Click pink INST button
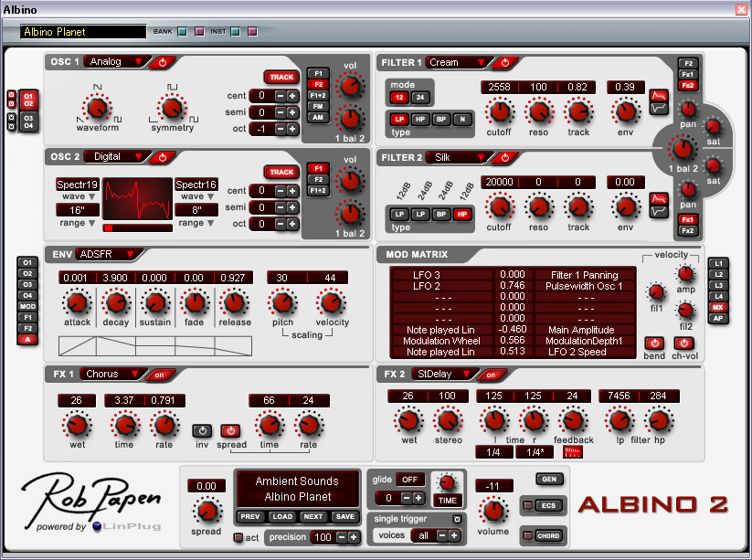The width and height of the screenshot is (752, 560). point(252,32)
